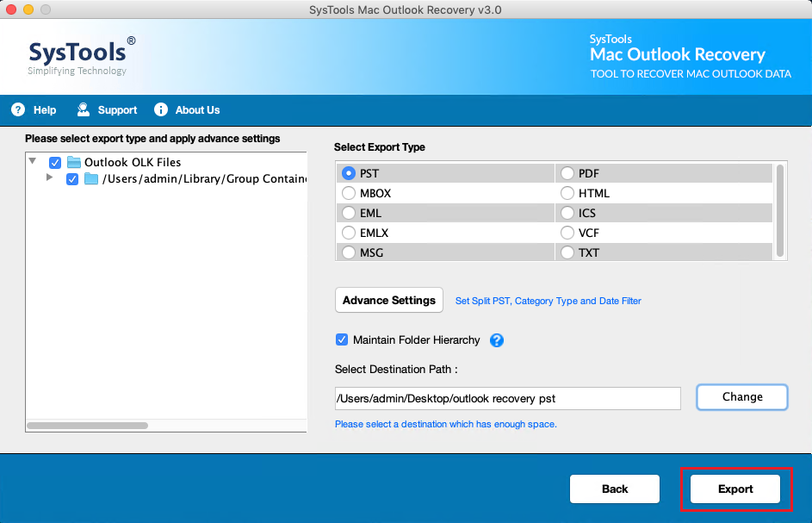Click Change destination button
The width and height of the screenshot is (812, 523).
(x=742, y=397)
